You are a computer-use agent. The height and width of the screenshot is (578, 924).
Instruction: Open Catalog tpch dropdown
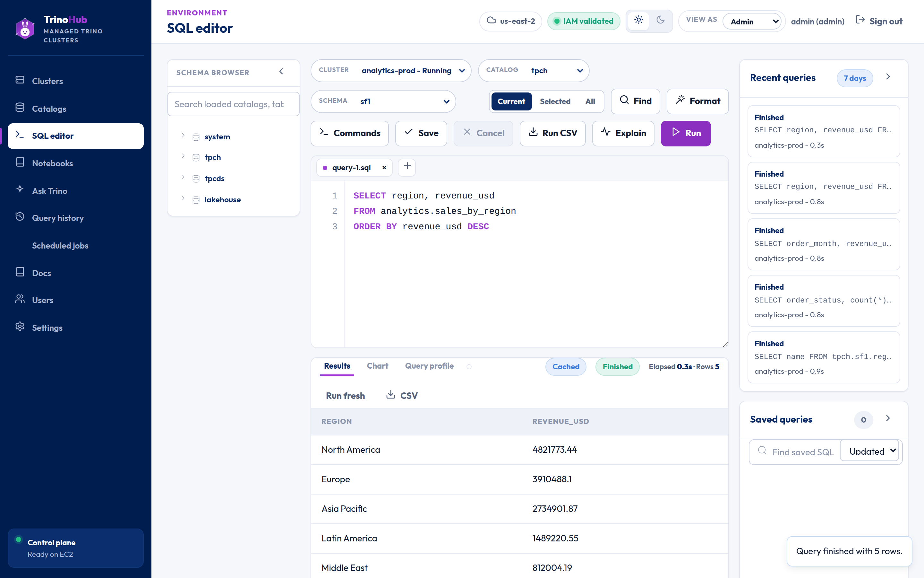[534, 71]
